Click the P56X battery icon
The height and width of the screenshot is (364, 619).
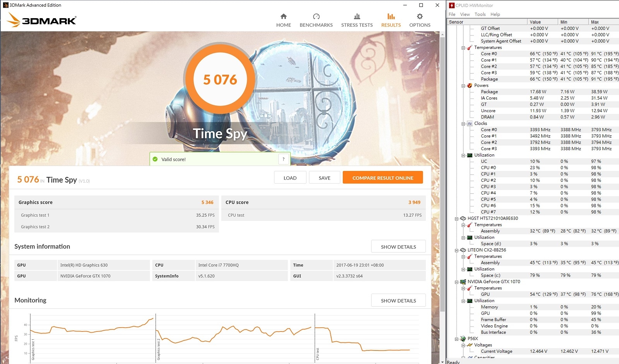[x=463, y=338]
